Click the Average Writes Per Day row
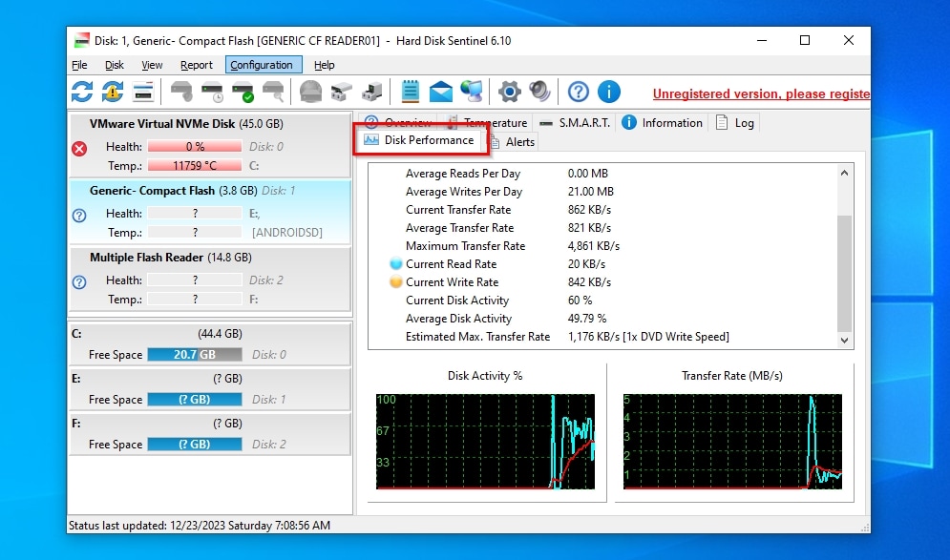This screenshot has height=560, width=950. [x=602, y=192]
